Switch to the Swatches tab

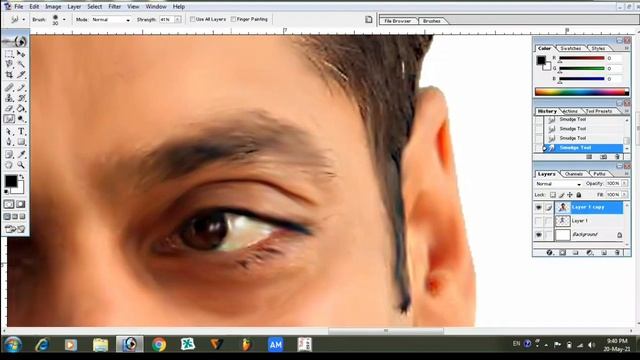click(x=571, y=48)
